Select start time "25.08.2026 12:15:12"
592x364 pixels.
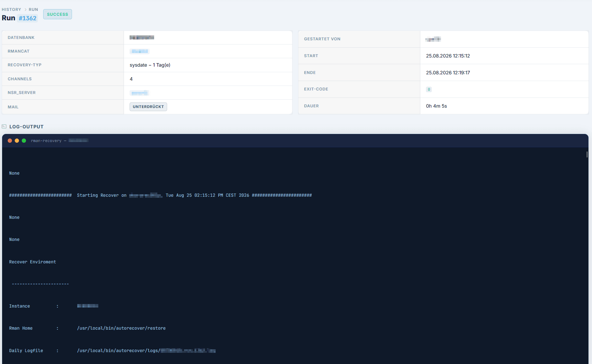[448, 56]
